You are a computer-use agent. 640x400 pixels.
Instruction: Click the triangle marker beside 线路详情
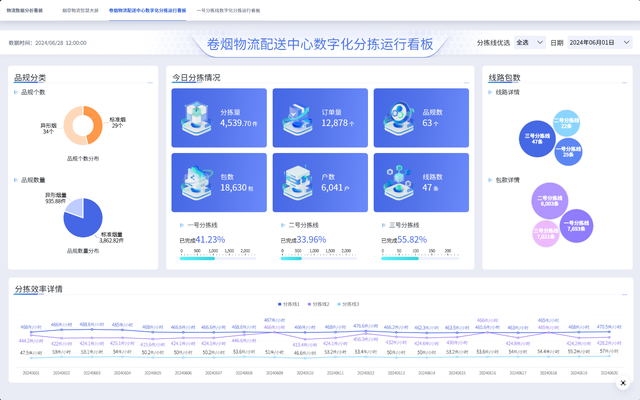pos(490,92)
